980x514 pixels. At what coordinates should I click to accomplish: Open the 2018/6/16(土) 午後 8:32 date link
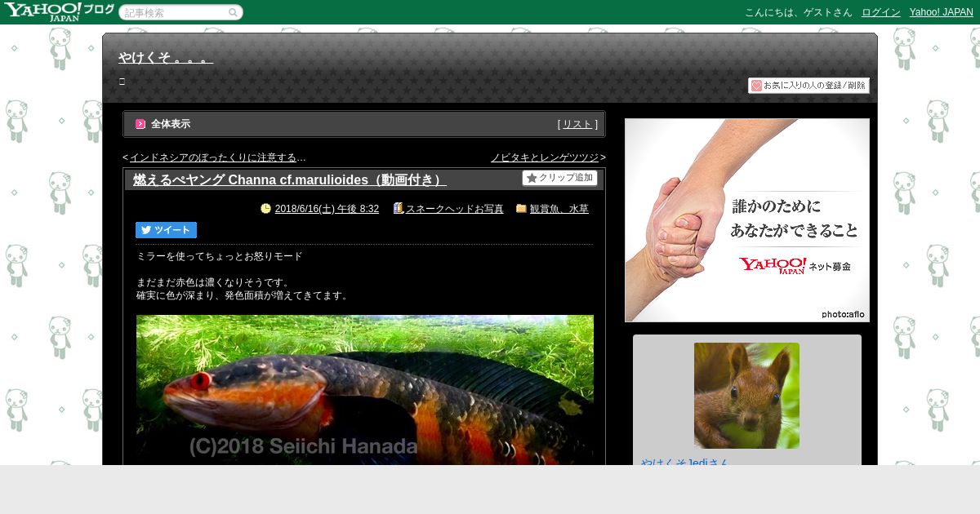pos(327,209)
